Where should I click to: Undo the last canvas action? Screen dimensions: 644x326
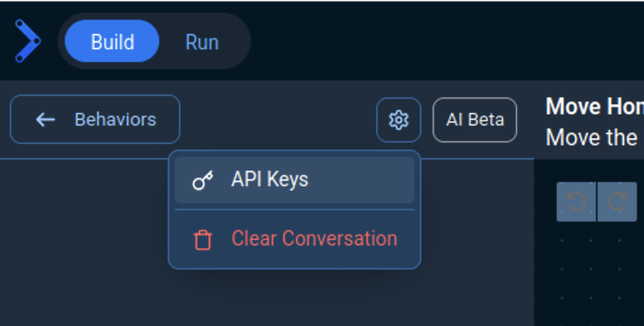[x=576, y=202]
